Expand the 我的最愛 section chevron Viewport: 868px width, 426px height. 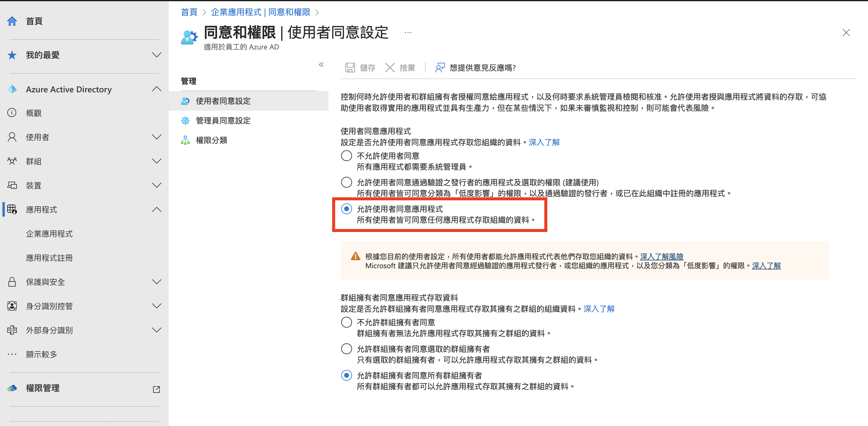(x=157, y=55)
